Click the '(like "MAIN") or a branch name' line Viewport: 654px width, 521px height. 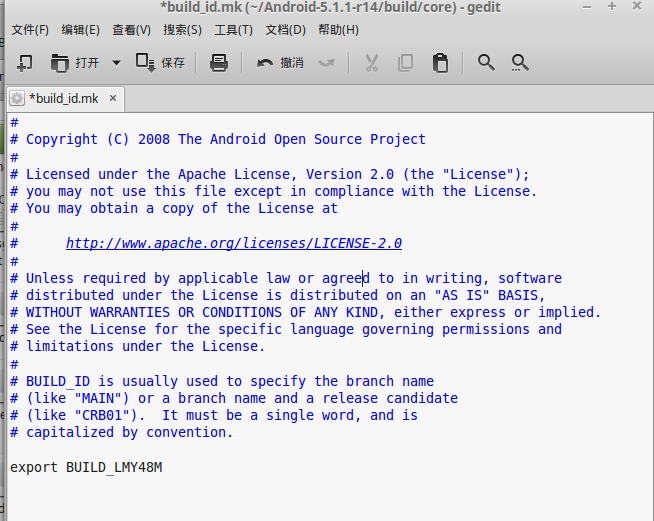click(234, 398)
